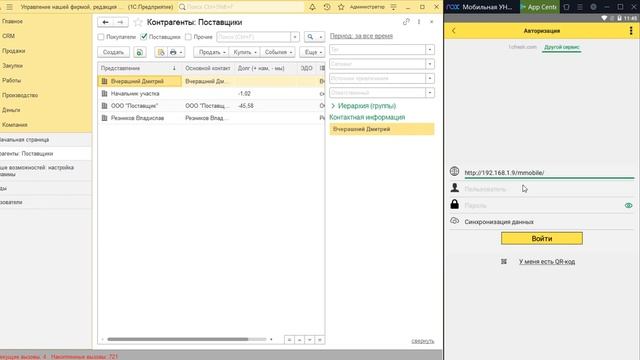Image resolution: width=640 pixels, height=360 pixels.
Task: Open the Начальная страница panel item
Action: [45, 140]
